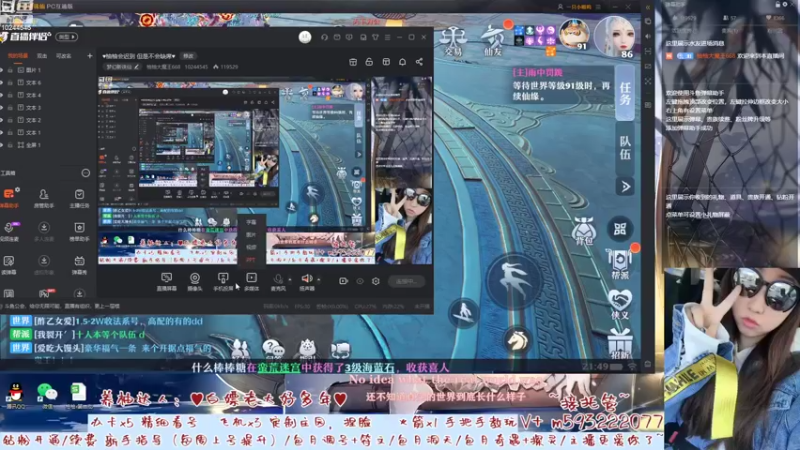Open the four-square game menu button

pyautogui.click(x=620, y=229)
